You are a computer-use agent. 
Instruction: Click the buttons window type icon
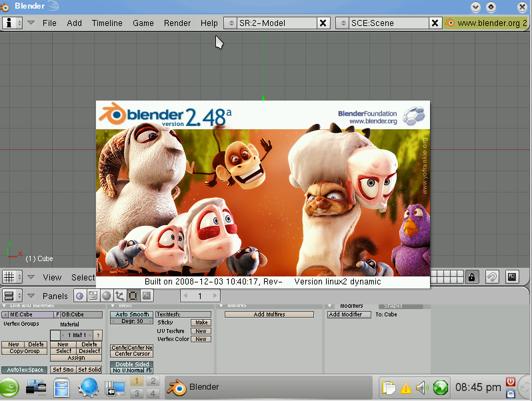(12, 296)
